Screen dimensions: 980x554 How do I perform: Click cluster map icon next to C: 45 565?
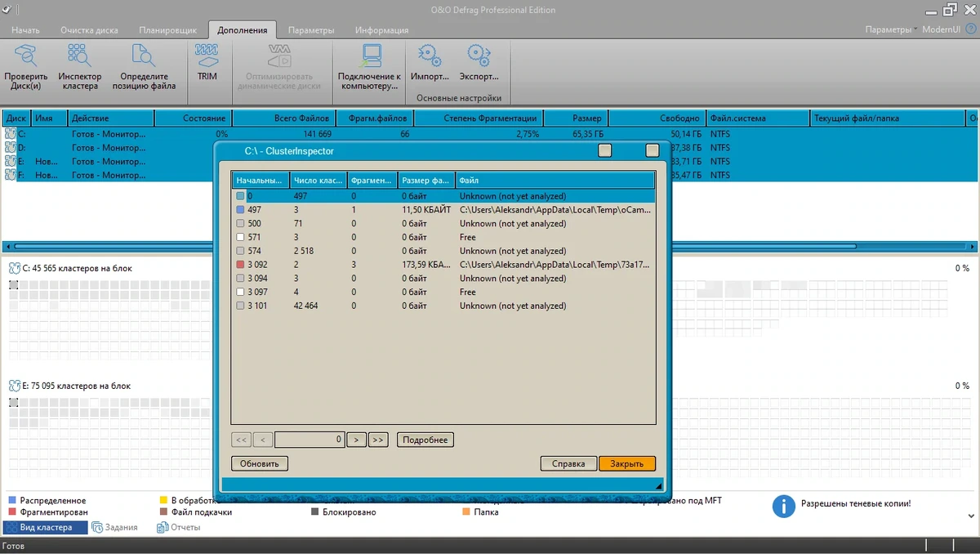coord(14,268)
